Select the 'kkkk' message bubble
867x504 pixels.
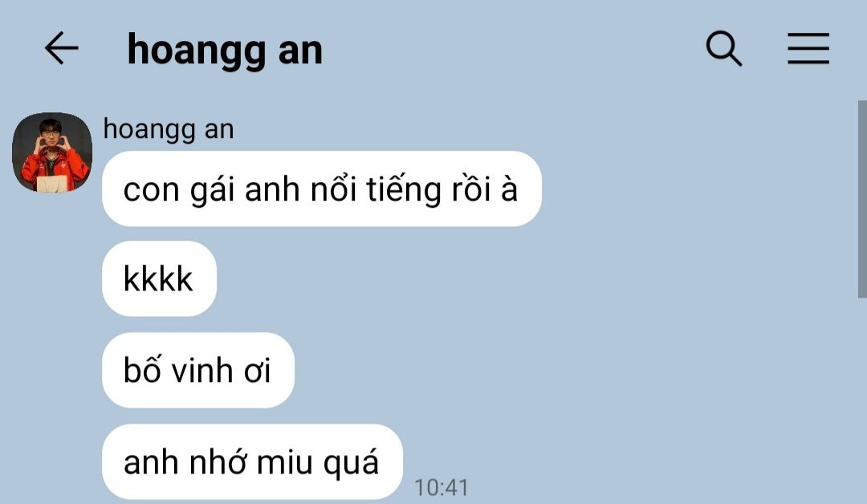(159, 278)
